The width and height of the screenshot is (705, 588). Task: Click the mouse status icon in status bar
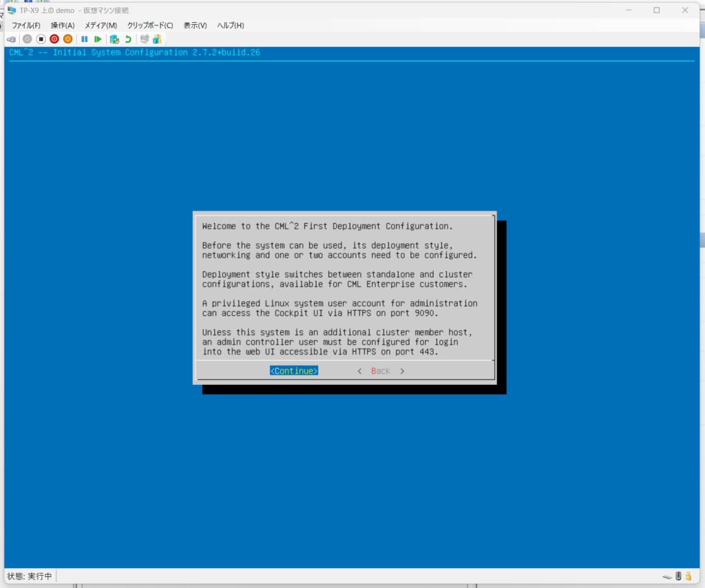click(678, 576)
